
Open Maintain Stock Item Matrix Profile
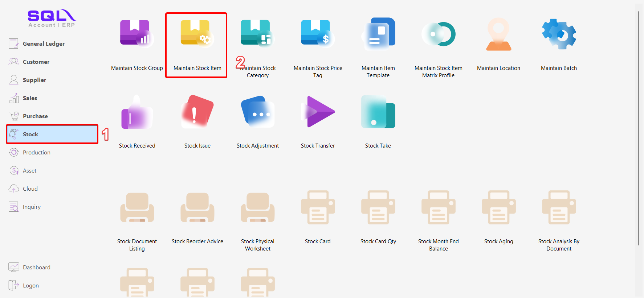pos(438,34)
